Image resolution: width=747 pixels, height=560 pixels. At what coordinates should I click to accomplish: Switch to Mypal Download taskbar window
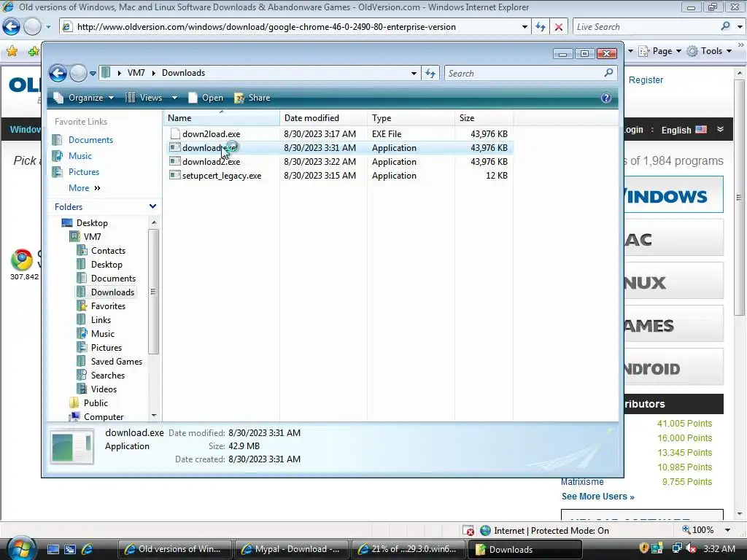pyautogui.click(x=291, y=549)
